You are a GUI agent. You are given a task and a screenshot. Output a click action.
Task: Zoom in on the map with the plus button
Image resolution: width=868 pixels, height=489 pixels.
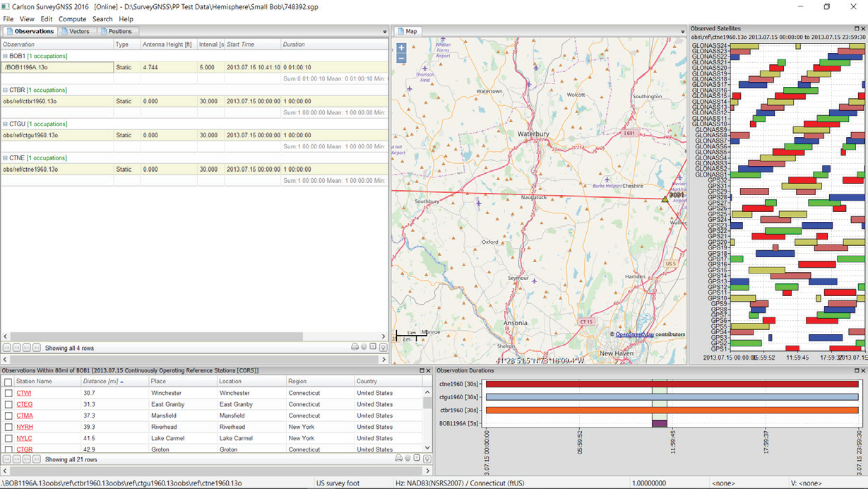click(x=401, y=48)
